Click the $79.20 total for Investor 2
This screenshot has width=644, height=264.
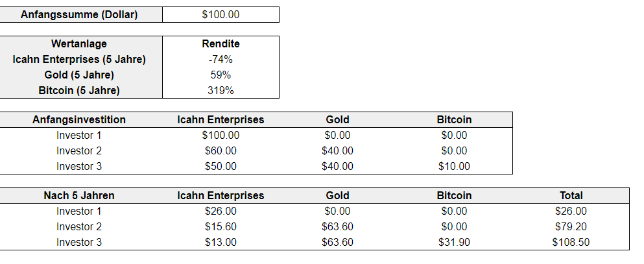[571, 227]
